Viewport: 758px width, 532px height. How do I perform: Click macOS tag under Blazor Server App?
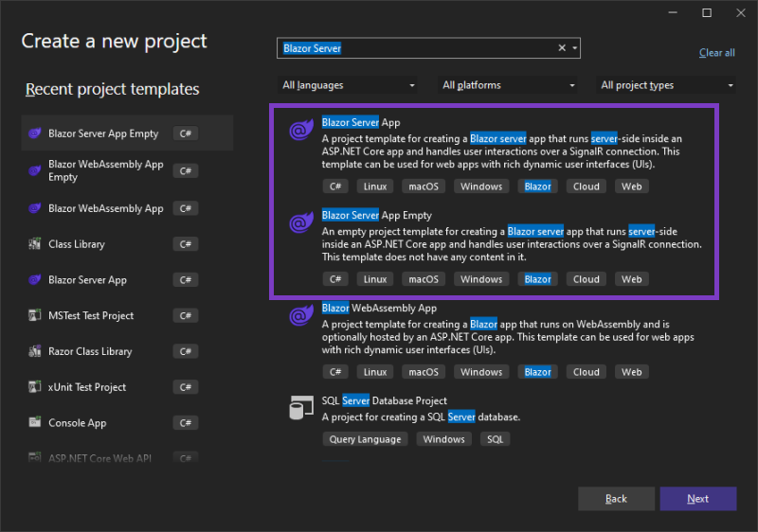coord(424,186)
